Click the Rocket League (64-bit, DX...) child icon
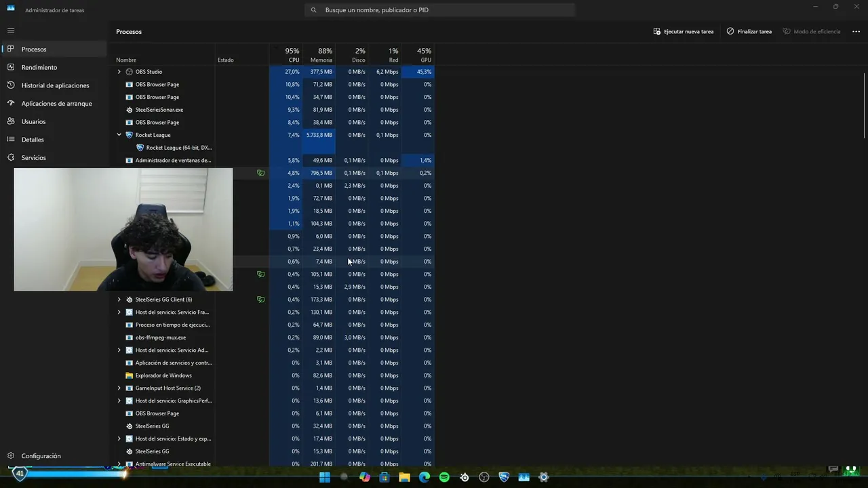868x488 pixels. coord(140,148)
